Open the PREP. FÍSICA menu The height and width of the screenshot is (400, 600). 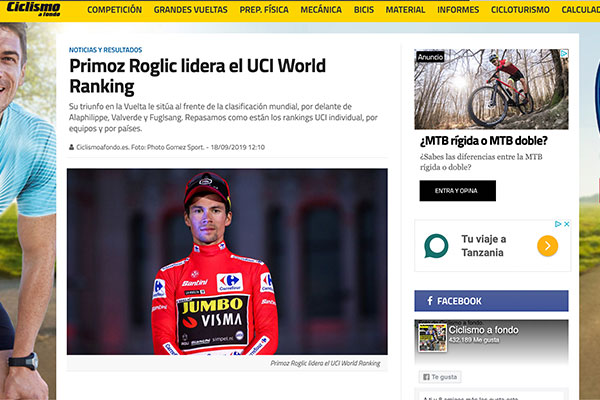(264, 10)
